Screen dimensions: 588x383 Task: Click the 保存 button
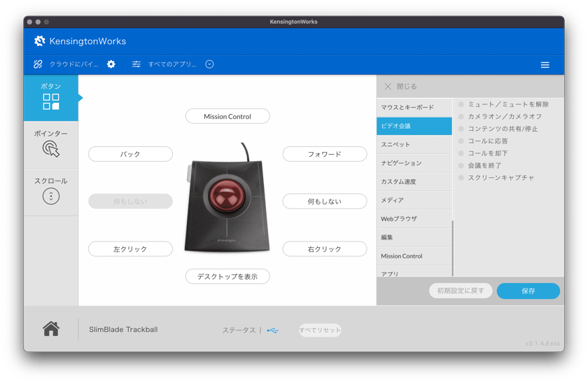coord(528,291)
